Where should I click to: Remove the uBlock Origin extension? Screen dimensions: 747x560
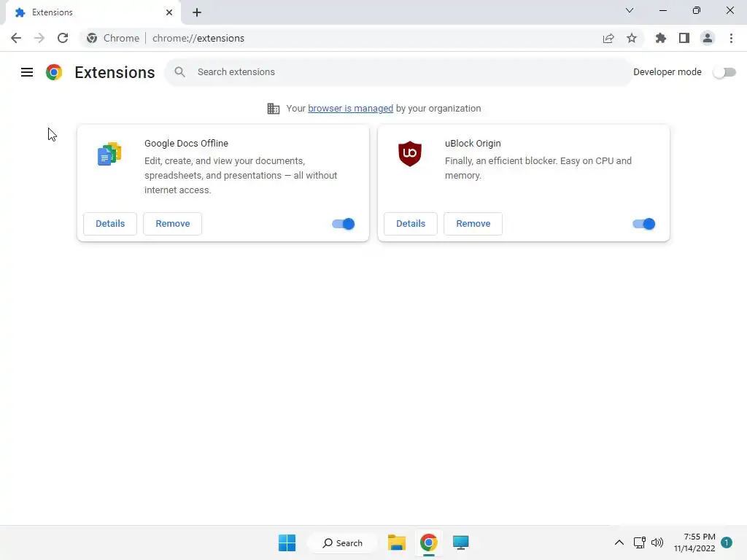coord(473,224)
